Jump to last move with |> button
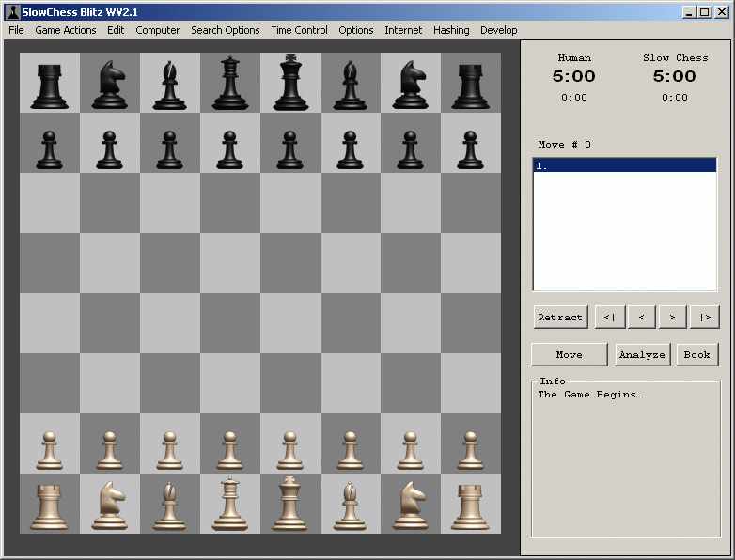This screenshot has height=560, width=735. pyautogui.click(x=704, y=317)
